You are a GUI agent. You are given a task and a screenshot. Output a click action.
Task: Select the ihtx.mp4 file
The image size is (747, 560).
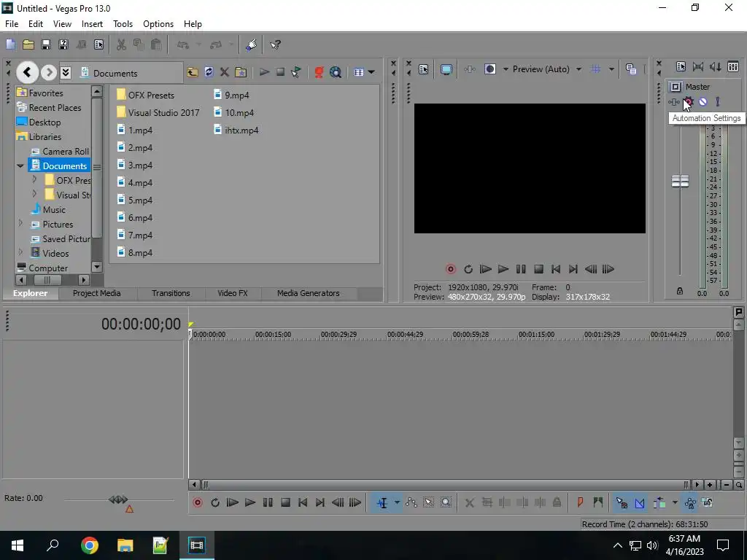[x=236, y=131]
